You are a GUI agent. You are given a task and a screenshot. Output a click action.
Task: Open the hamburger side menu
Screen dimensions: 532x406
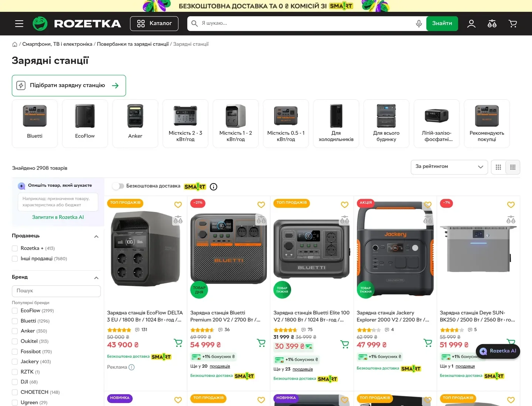click(x=19, y=24)
